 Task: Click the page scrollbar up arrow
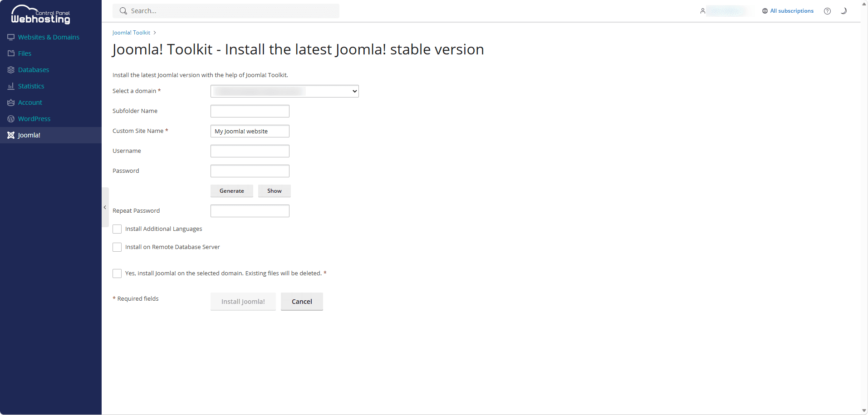click(x=864, y=4)
